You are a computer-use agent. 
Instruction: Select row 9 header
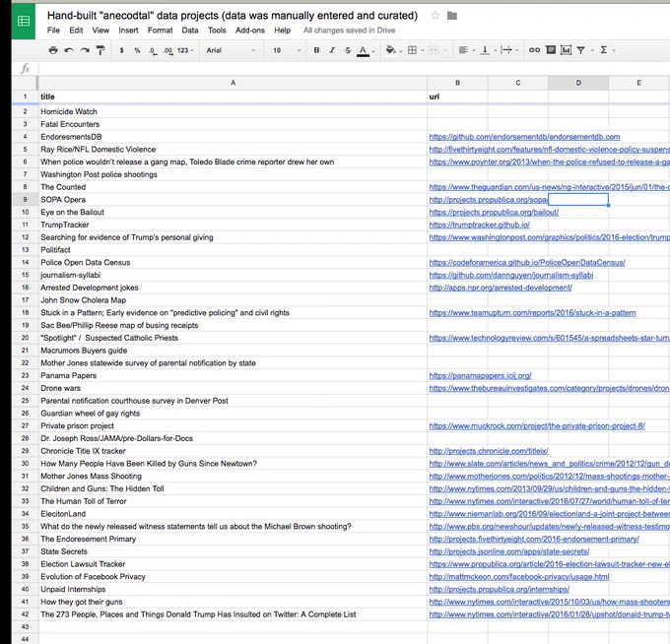click(x=26, y=200)
